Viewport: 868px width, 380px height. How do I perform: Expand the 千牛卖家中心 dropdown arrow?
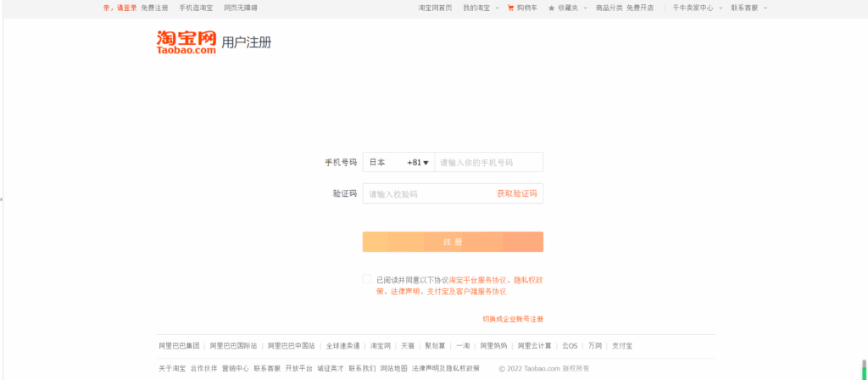pos(721,8)
